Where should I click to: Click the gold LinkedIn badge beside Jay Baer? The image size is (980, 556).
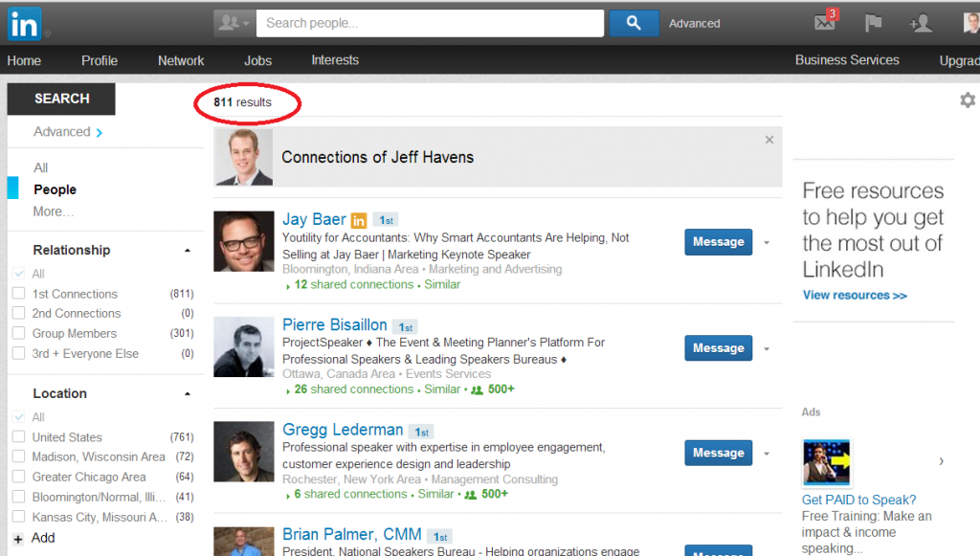click(359, 220)
